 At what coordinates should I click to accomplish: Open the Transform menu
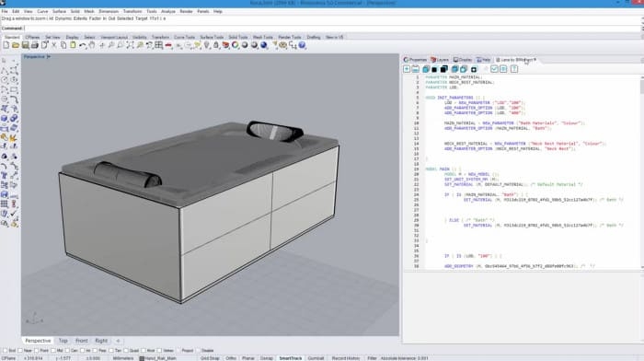point(132,12)
